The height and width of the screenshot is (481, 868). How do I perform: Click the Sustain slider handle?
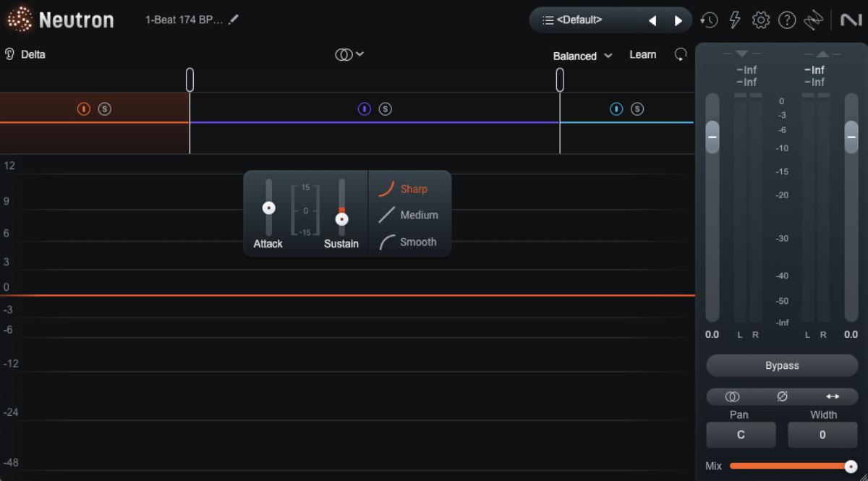pos(342,218)
